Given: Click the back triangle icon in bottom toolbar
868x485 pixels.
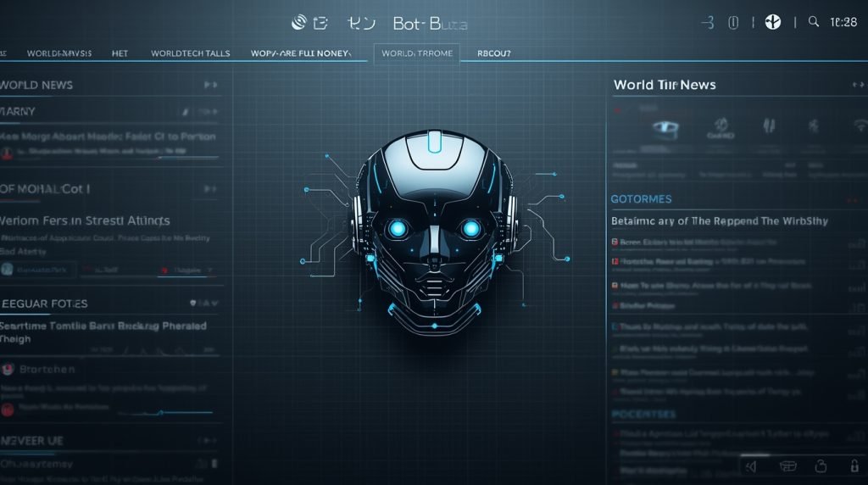Looking at the screenshot, I should click(x=751, y=465).
